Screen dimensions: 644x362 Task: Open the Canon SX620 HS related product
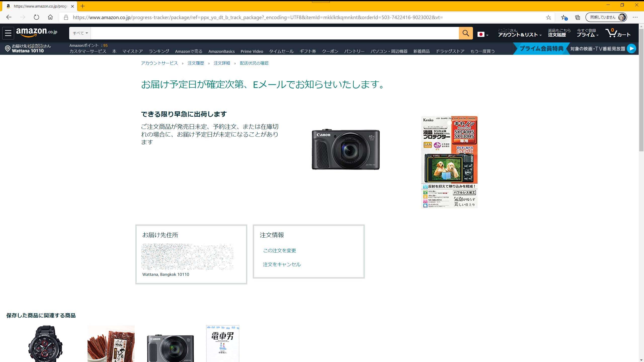[x=170, y=348]
